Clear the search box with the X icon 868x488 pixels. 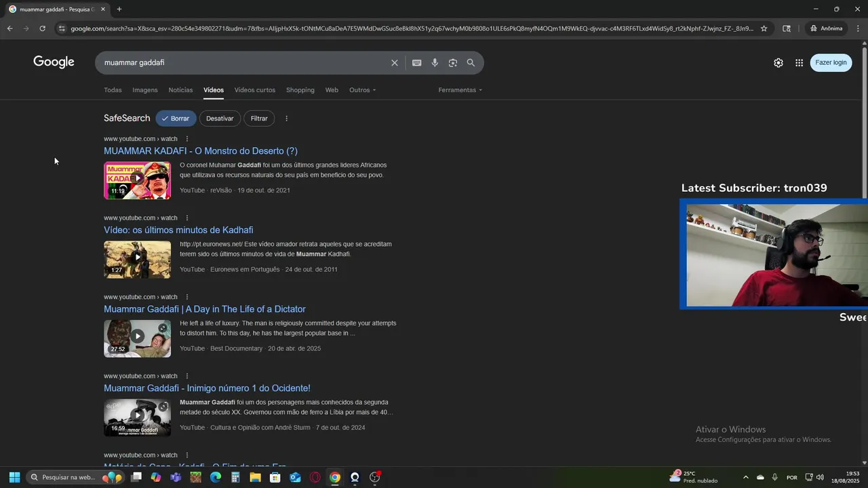tap(394, 62)
